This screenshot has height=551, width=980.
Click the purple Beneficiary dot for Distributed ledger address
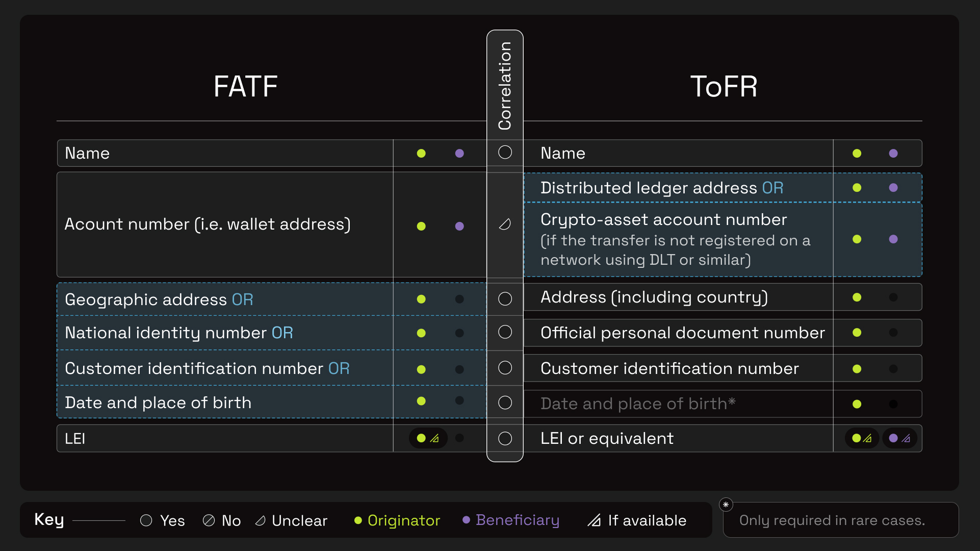click(894, 187)
